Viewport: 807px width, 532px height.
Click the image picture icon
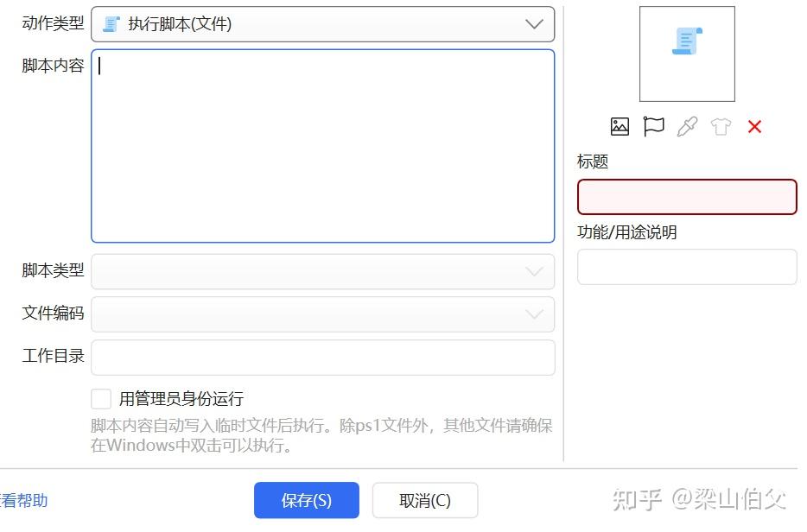(x=620, y=126)
